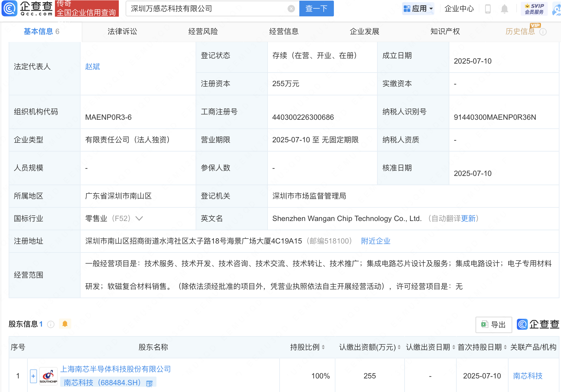Select the 知识产权 tab
561x392 pixels.
445,31
